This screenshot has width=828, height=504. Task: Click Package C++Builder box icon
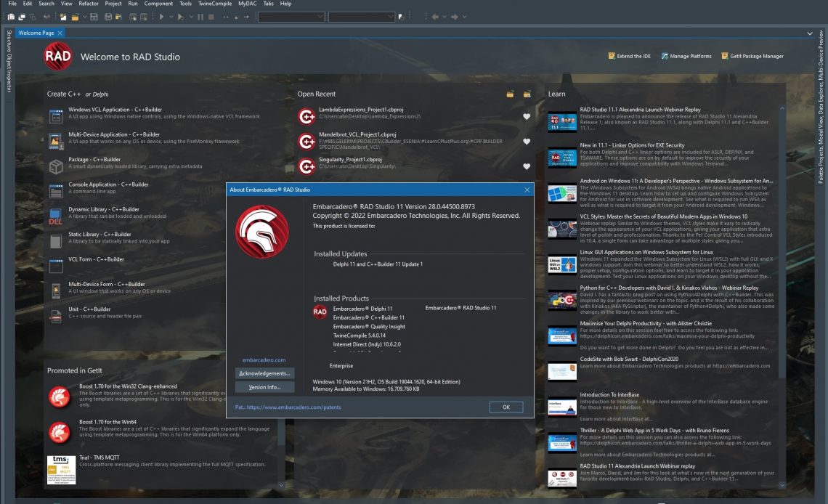coord(56,166)
